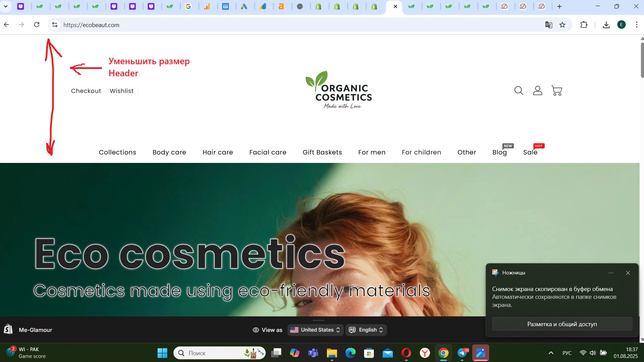Expand the English language dropdown
The image size is (644, 362).
(x=366, y=330)
